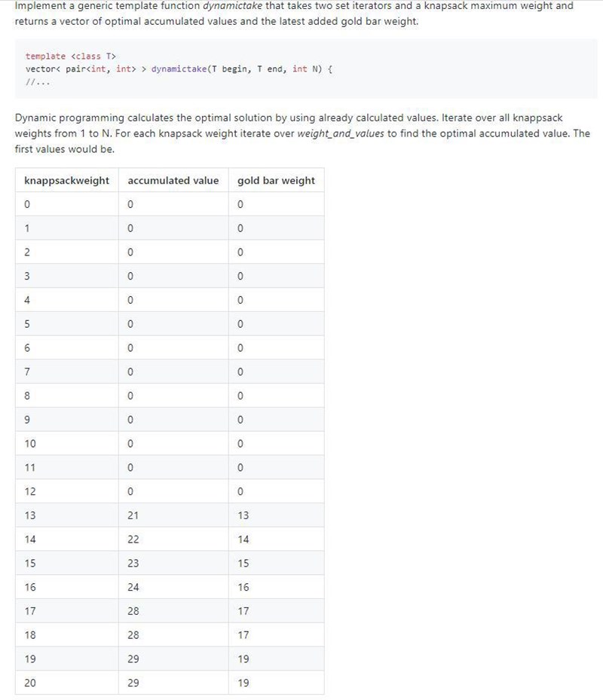Select accumulated value cell in knapsack weight 18 row
Viewport: 603px width, 700px height.
pyautogui.click(x=133, y=635)
